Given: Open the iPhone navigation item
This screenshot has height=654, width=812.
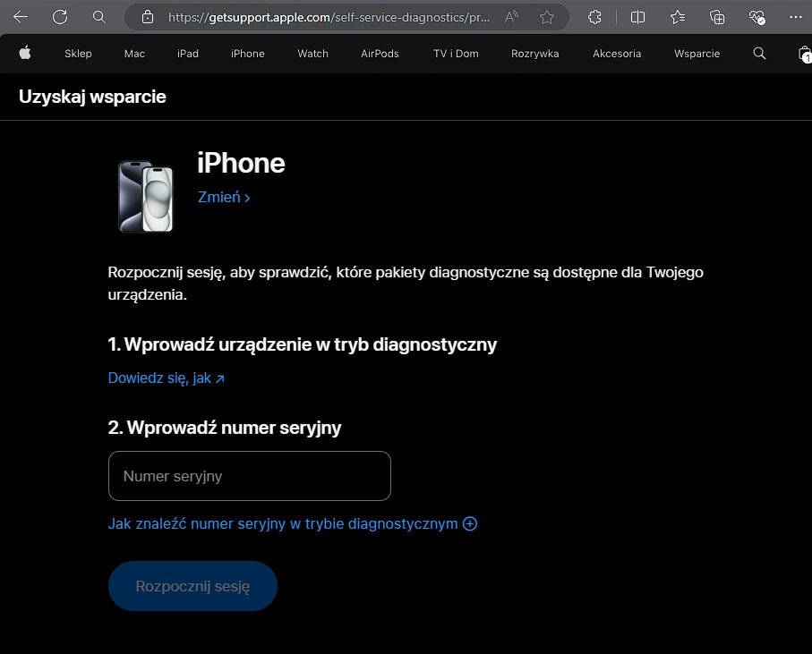Looking at the screenshot, I should (247, 54).
